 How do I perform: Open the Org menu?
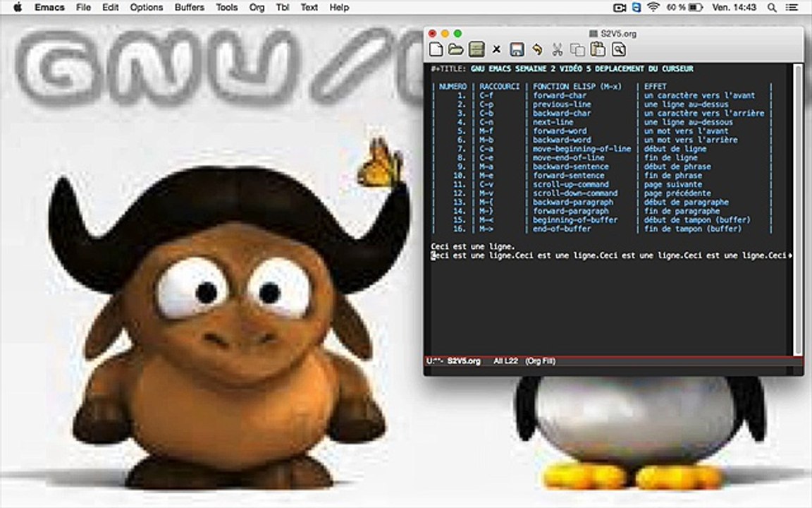257,7
